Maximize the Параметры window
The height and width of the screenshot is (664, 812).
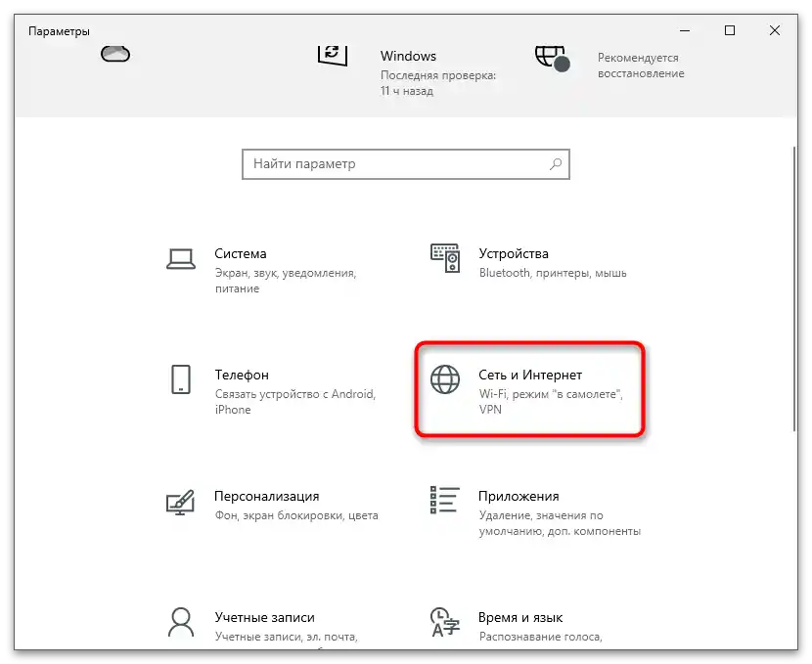click(x=730, y=30)
